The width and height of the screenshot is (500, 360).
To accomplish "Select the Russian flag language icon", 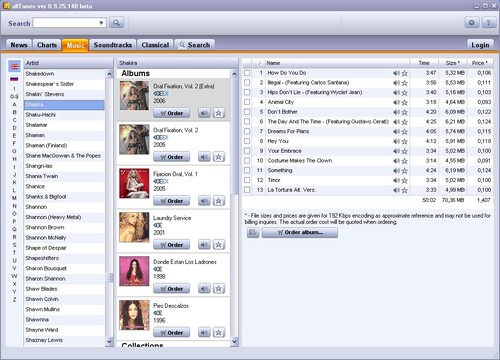I will pos(14,79).
